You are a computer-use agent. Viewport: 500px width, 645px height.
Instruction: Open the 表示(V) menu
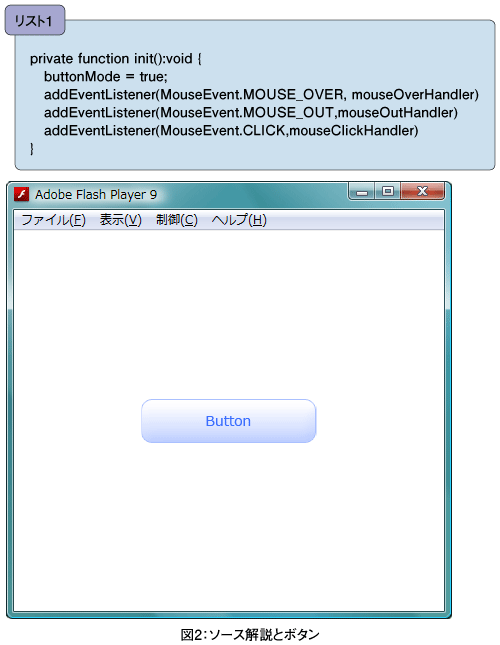point(120,220)
